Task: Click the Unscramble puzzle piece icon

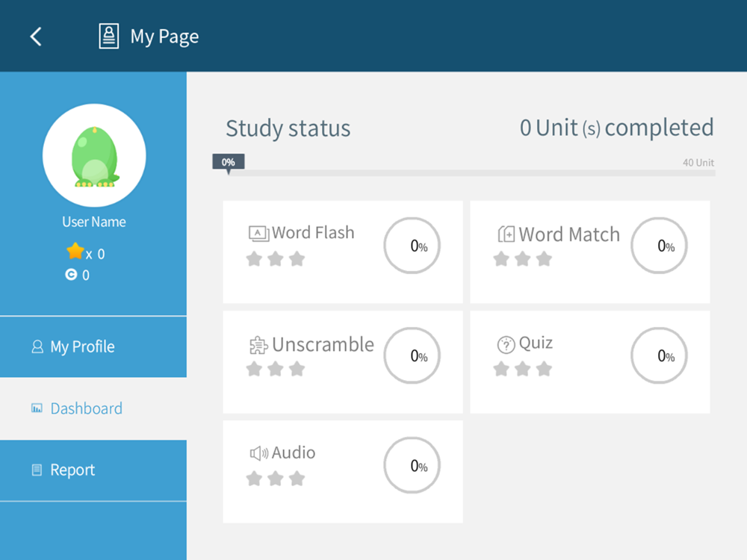Action: [258, 345]
